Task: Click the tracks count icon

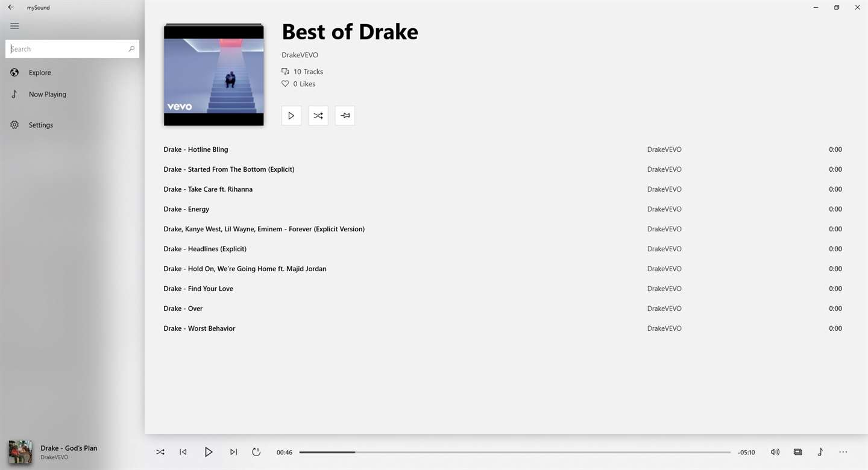Action: (285, 71)
